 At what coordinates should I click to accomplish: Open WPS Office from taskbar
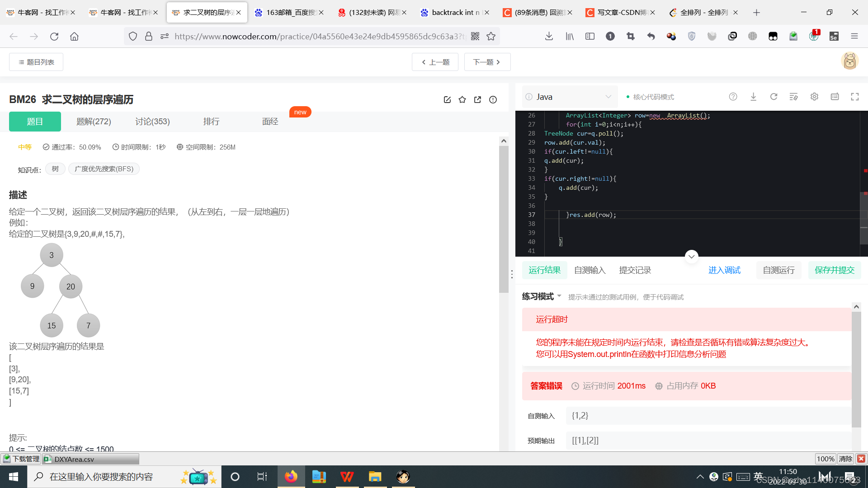click(x=347, y=477)
